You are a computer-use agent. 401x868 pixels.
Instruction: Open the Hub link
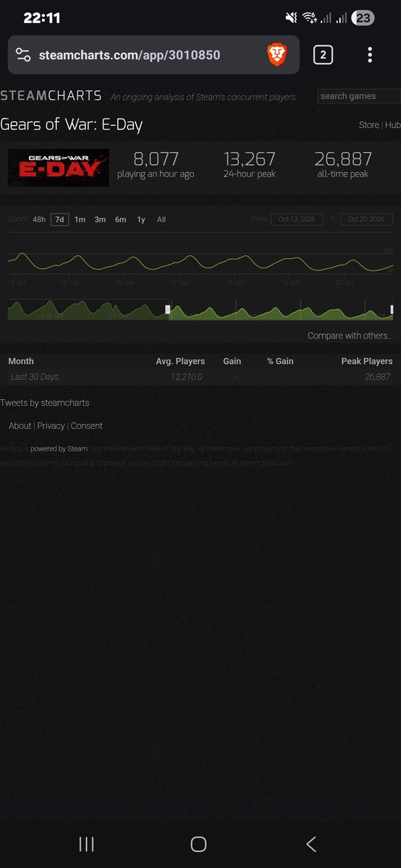coord(392,125)
